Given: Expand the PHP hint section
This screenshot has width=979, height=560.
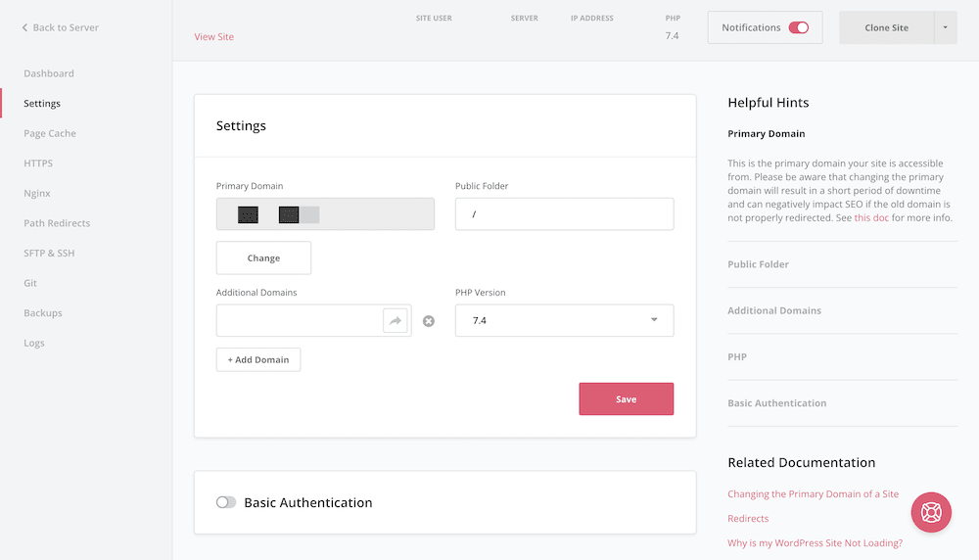Looking at the screenshot, I should point(737,356).
